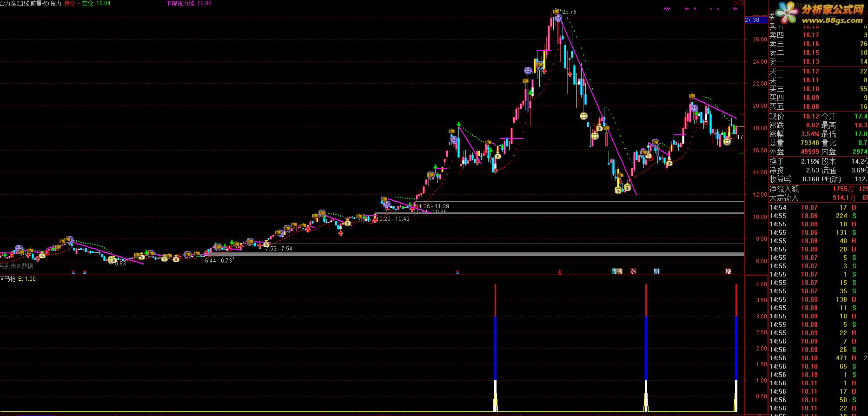The image size is (868, 416).
Task: Select the 14:54 18.07 17 B trade row
Action: coord(818,207)
